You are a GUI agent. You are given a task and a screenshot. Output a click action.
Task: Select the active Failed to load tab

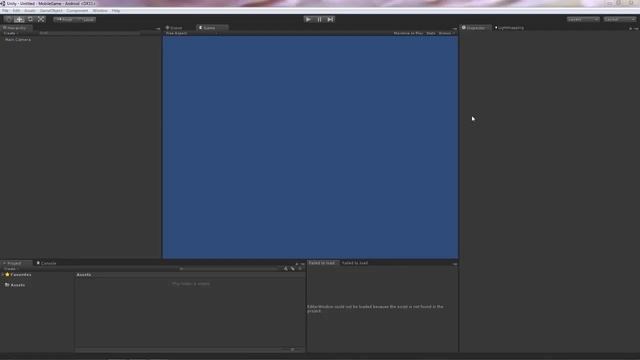(x=322, y=263)
